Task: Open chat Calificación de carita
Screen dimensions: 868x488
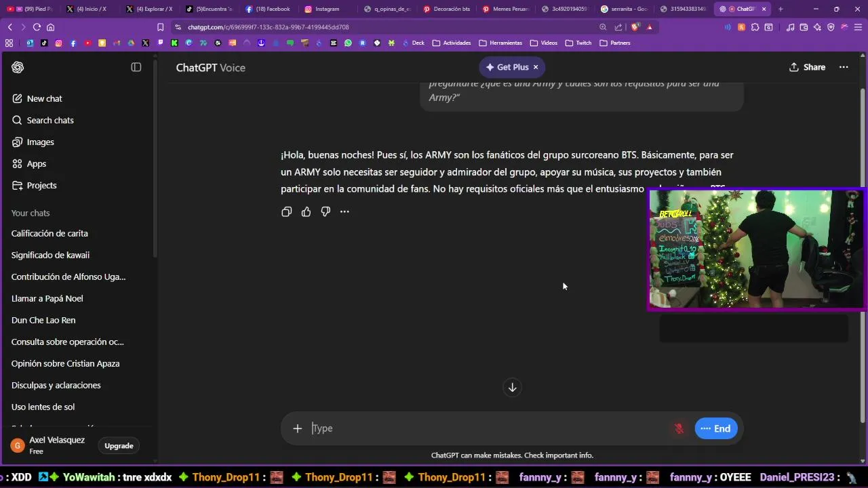Action: pos(50,233)
